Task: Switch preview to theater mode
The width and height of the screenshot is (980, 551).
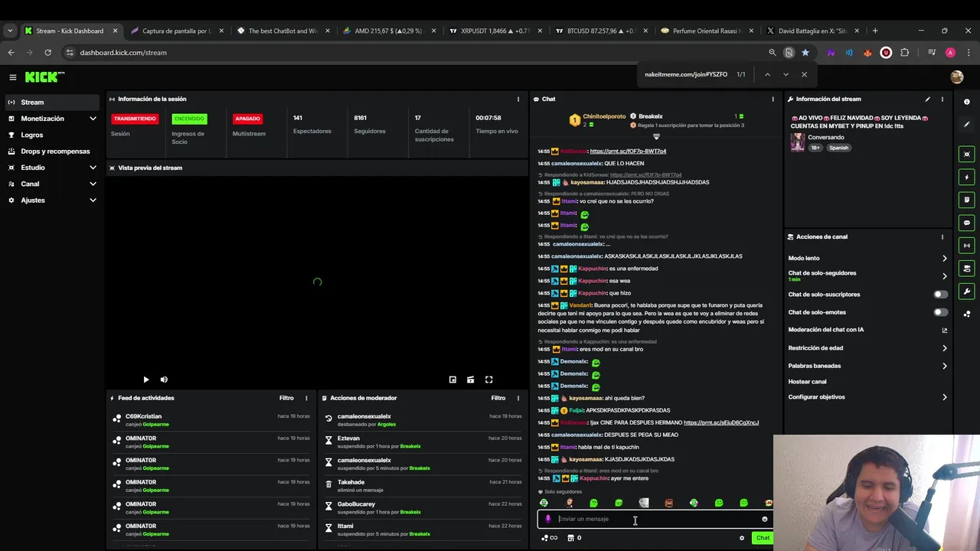Action: pyautogui.click(x=470, y=380)
